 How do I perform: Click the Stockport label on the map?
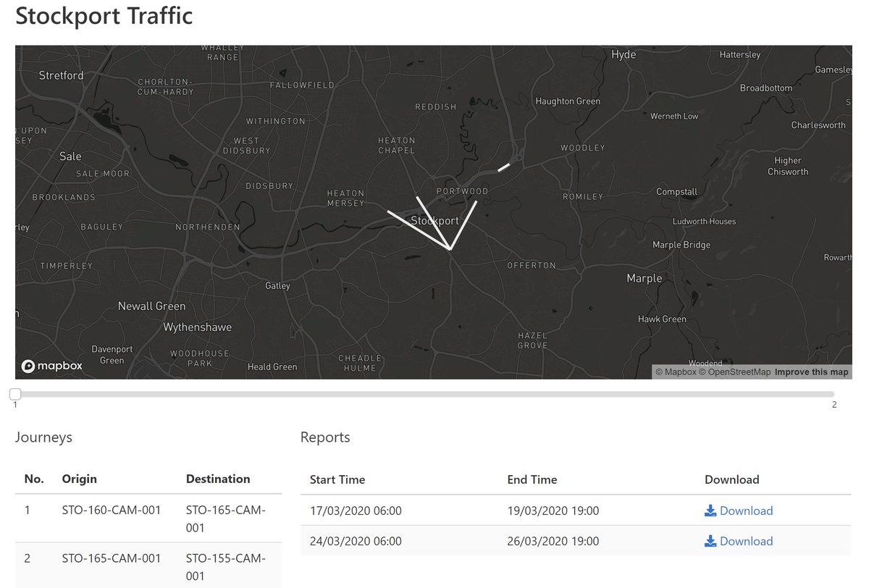pyautogui.click(x=434, y=220)
